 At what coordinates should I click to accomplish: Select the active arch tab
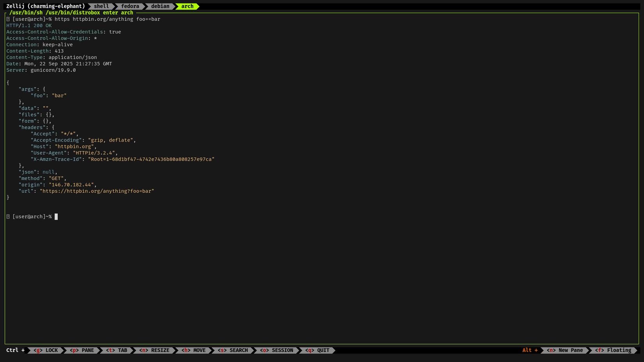tap(187, 6)
